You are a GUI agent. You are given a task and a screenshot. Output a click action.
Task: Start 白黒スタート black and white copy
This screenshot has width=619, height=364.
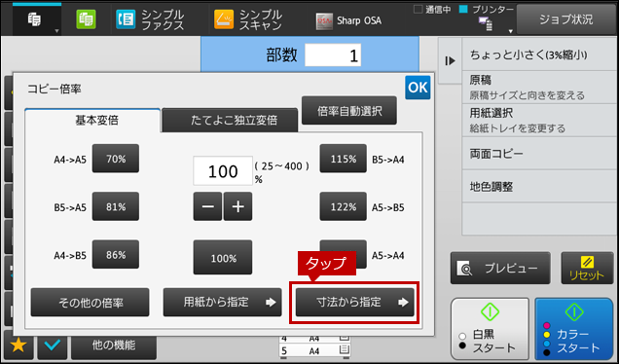tap(490, 329)
